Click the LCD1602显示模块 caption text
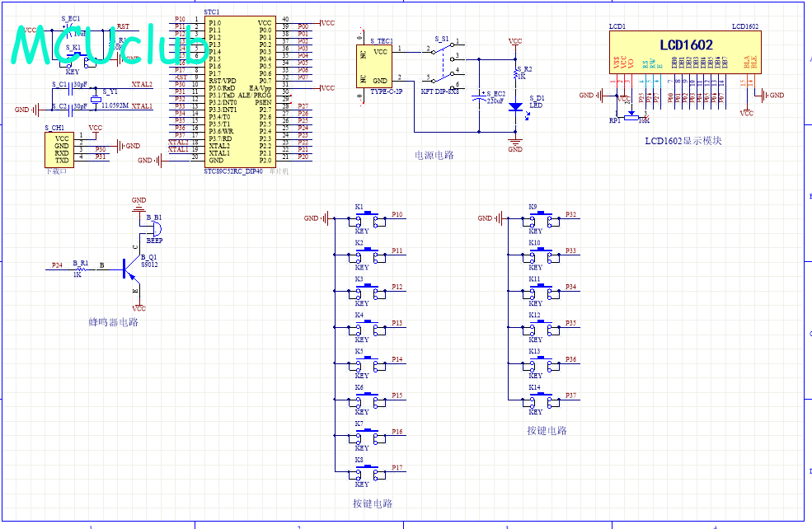This screenshot has width=812, height=529. click(683, 141)
